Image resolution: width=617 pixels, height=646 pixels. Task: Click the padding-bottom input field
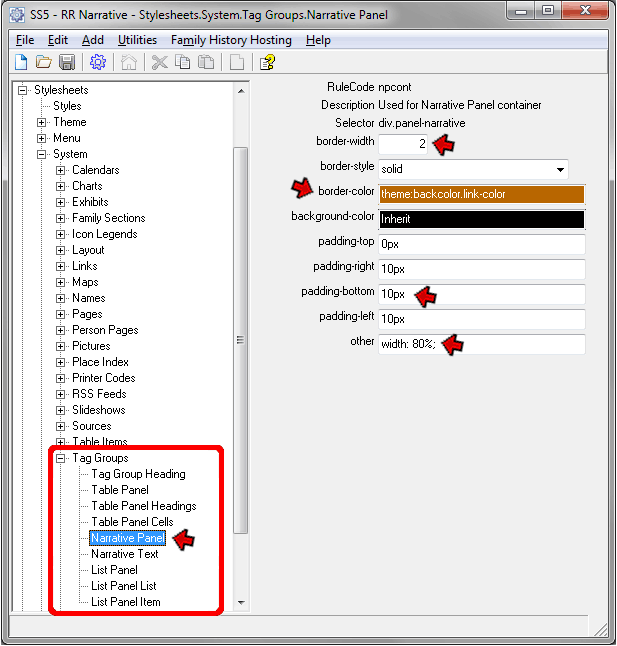[481, 294]
